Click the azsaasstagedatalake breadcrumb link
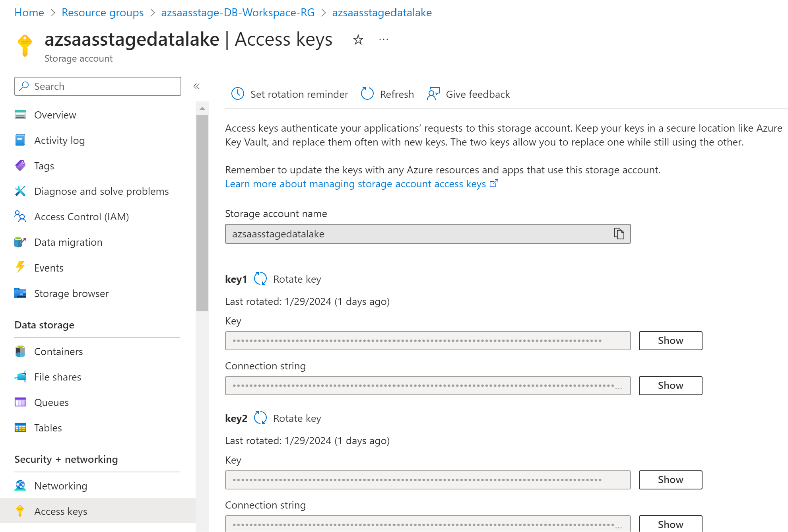The width and height of the screenshot is (788, 532). [x=382, y=13]
